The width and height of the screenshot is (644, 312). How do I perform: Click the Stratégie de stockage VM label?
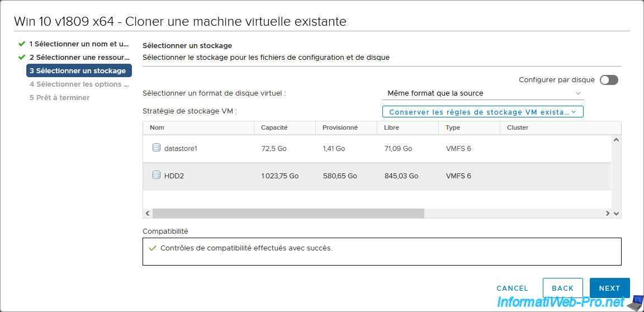pos(190,111)
